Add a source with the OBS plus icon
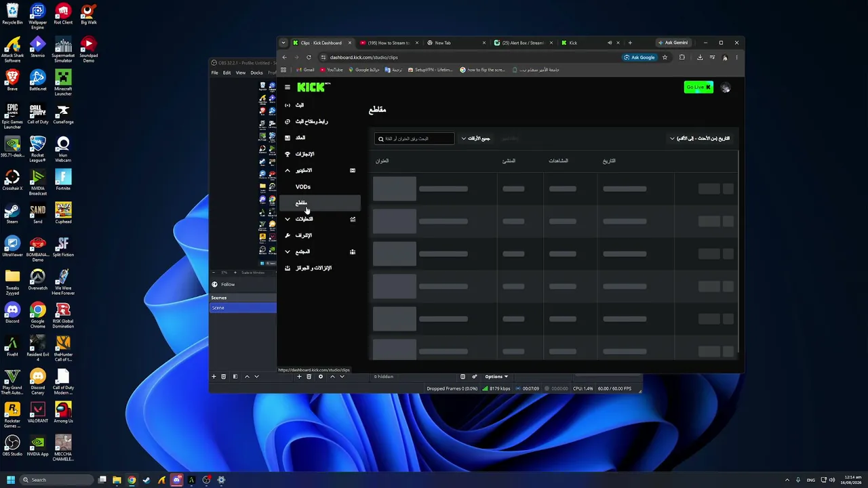Image resolution: width=868 pixels, height=488 pixels. tap(299, 377)
